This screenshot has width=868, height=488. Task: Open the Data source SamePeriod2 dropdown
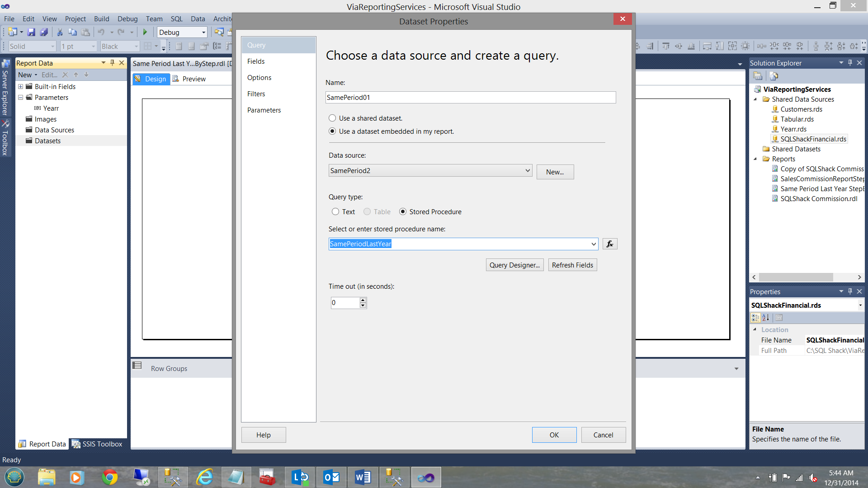[x=527, y=170]
